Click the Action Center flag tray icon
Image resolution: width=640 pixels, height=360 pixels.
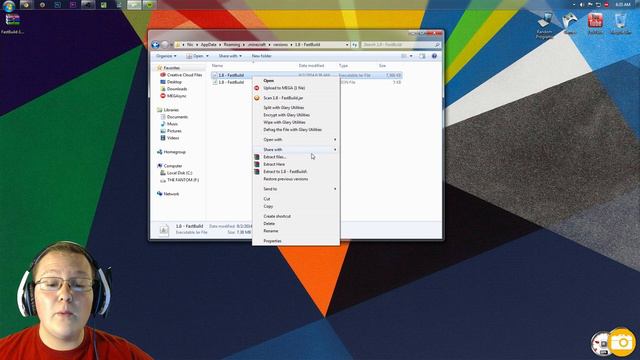coord(590,4)
